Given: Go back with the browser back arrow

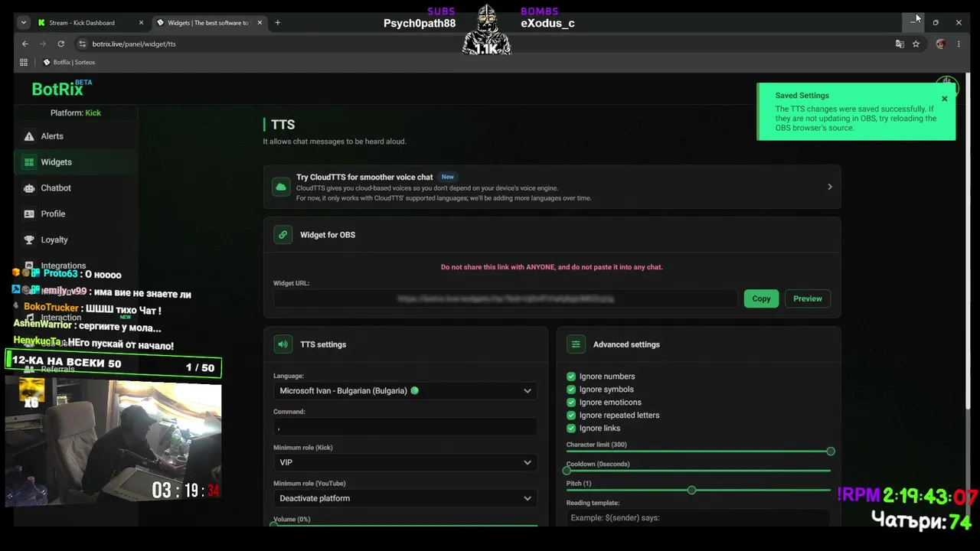Looking at the screenshot, I should point(24,44).
